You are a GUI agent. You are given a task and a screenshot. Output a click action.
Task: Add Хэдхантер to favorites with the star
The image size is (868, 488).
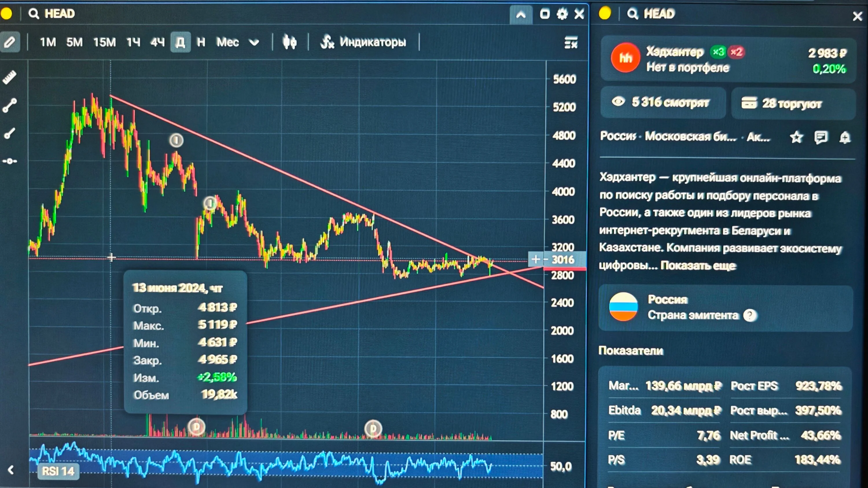(797, 137)
